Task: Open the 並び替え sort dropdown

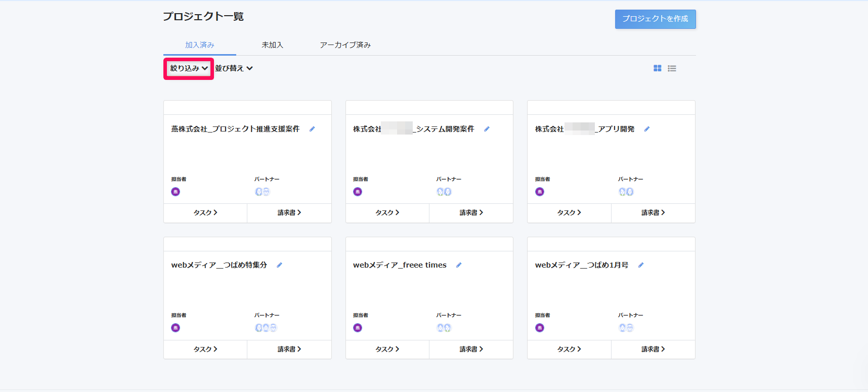Action: 234,68
